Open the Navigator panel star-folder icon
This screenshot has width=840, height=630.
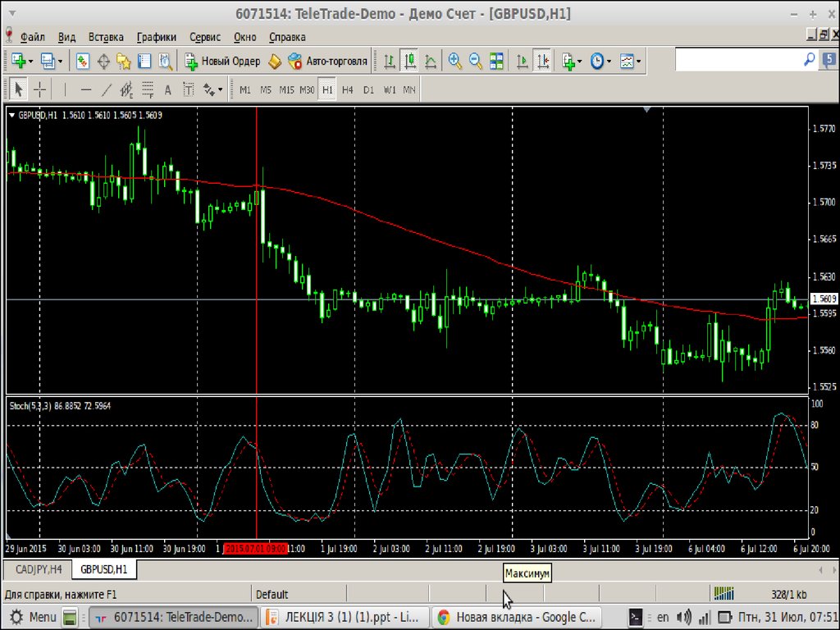124,61
